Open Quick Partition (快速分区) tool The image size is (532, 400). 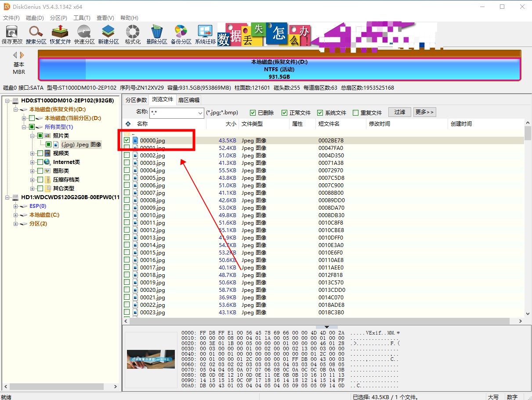[84, 35]
